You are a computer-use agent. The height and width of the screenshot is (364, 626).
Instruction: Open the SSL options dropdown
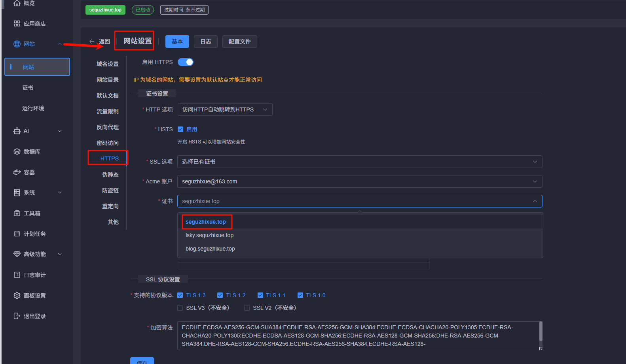coord(359,162)
